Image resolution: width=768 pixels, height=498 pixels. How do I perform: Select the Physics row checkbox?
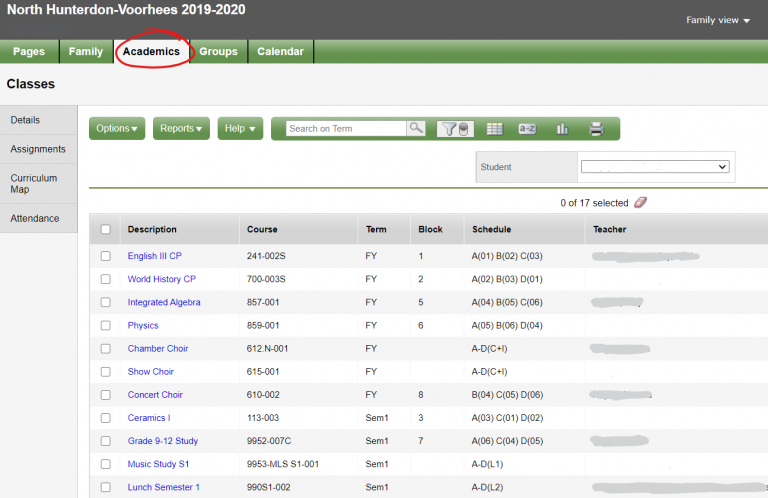click(106, 325)
